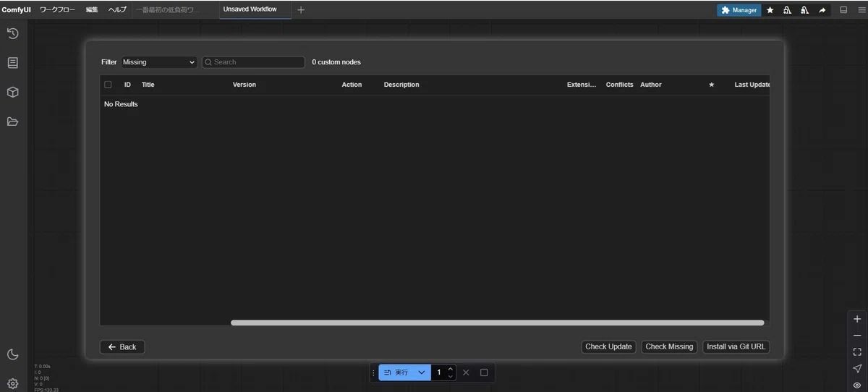Sort by the ID column header
The width and height of the screenshot is (868, 392).
click(x=127, y=85)
